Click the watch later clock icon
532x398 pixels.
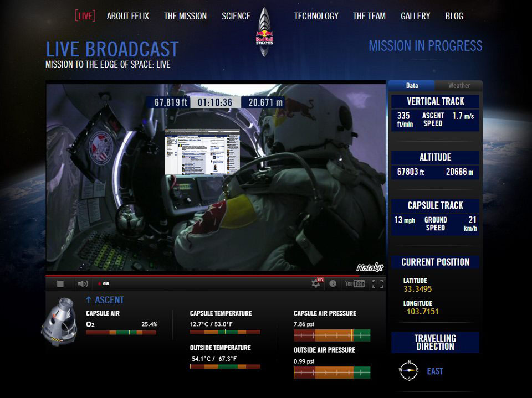click(x=333, y=283)
